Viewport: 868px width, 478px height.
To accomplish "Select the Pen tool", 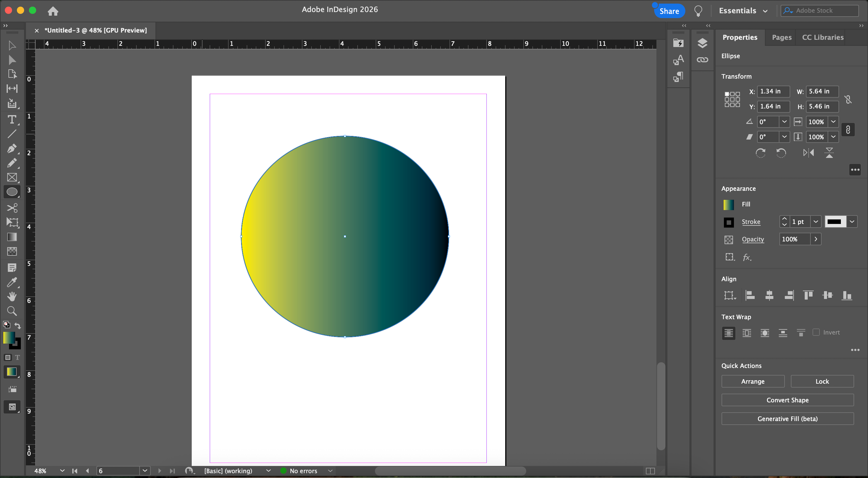I will point(12,149).
